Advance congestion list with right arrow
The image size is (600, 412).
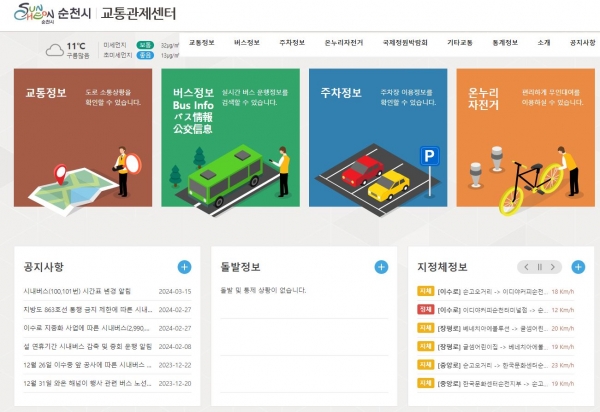[553, 267]
